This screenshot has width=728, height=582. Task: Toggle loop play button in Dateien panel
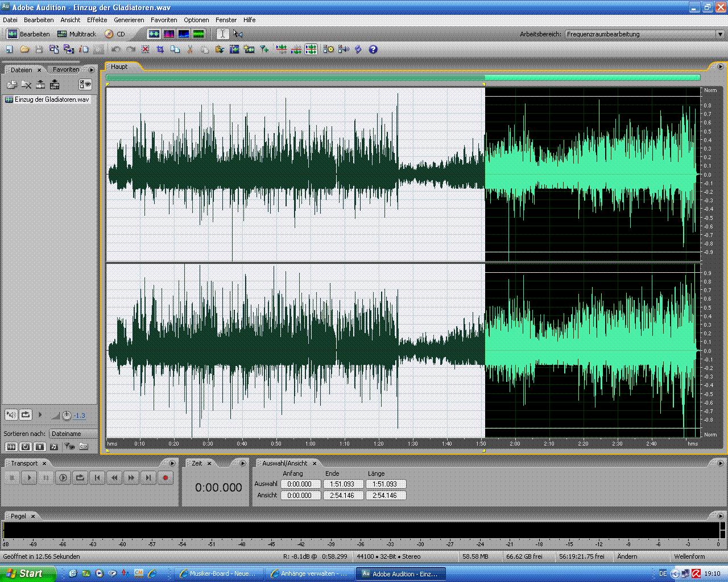(x=26, y=415)
